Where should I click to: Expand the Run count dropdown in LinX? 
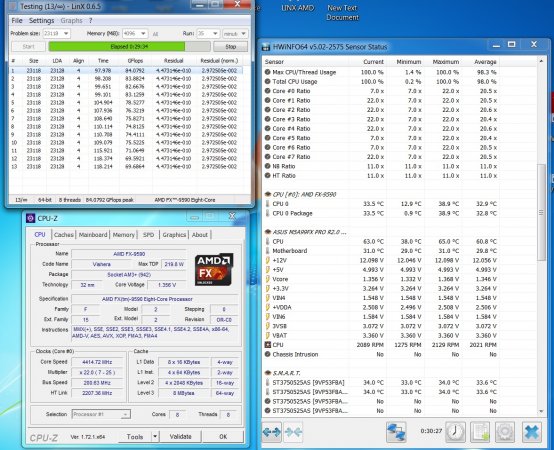[215, 34]
